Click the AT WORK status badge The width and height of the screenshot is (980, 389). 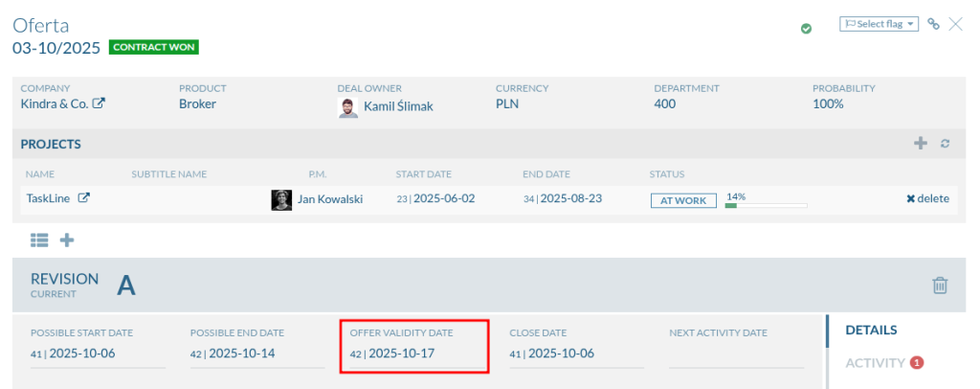click(683, 200)
